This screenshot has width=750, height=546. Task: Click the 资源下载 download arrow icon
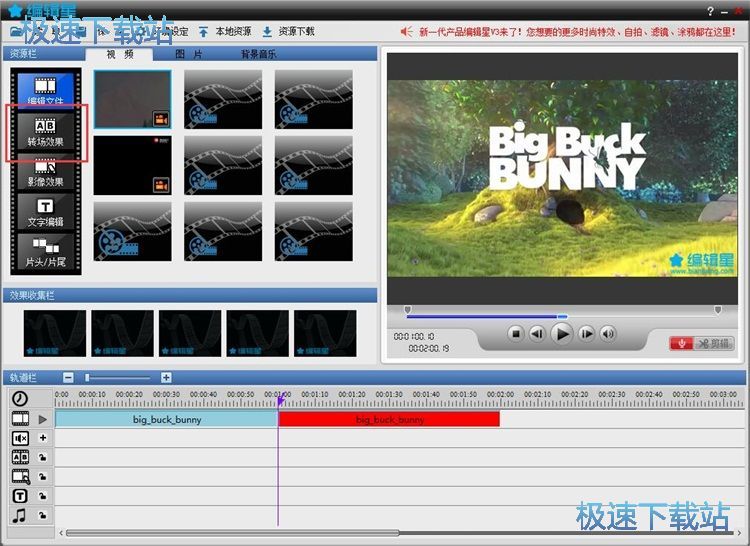pos(267,32)
